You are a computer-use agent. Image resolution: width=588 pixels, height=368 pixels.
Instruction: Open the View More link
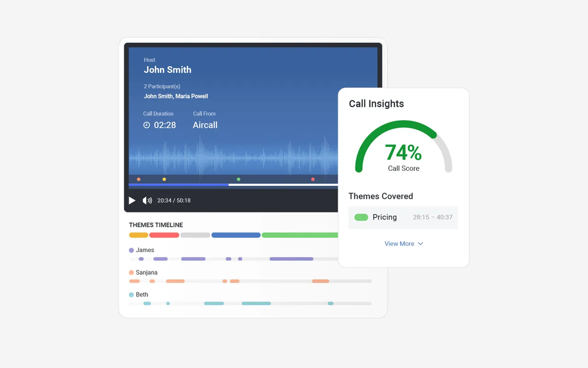point(399,244)
